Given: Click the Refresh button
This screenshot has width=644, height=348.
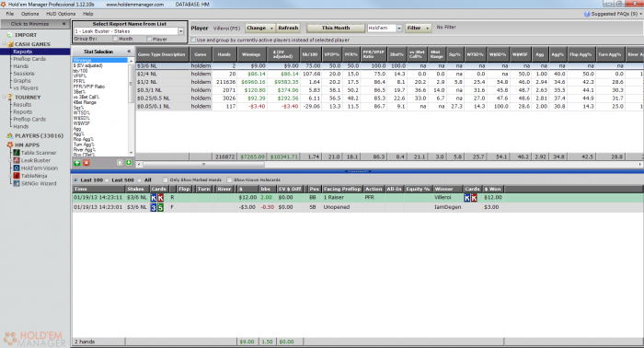Looking at the screenshot, I should (x=288, y=28).
